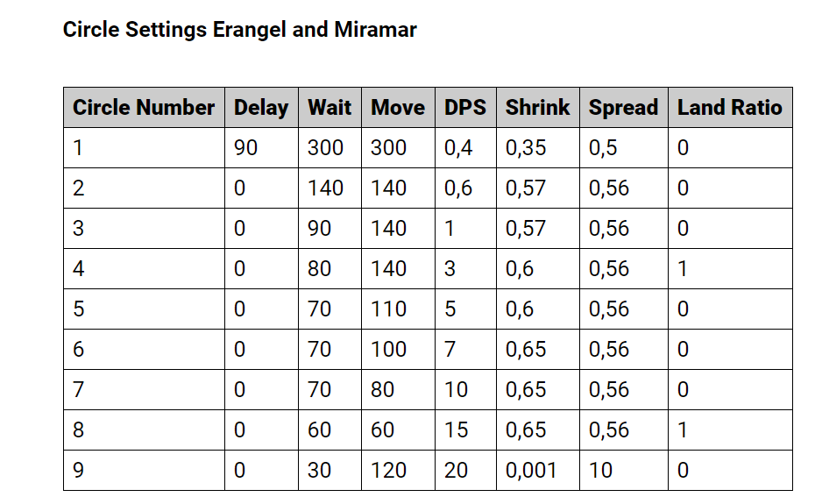The image size is (815, 504).
Task: Click the Shrink value 0,001 cell
Action: (538, 470)
